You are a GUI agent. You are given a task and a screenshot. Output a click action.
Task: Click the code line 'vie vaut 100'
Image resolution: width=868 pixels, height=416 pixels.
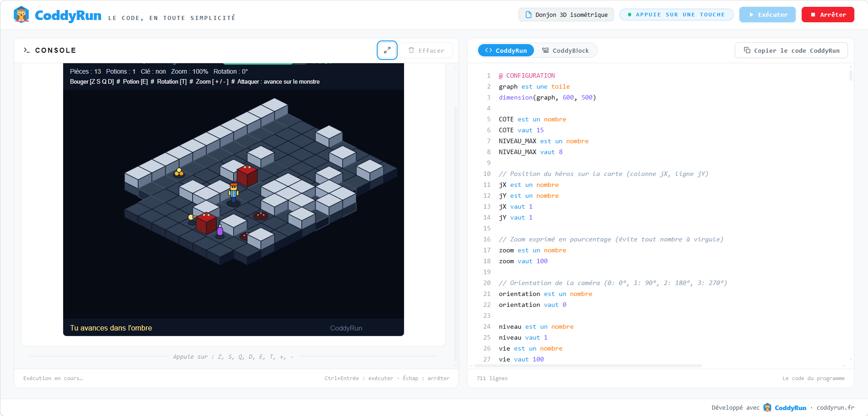pos(521,359)
